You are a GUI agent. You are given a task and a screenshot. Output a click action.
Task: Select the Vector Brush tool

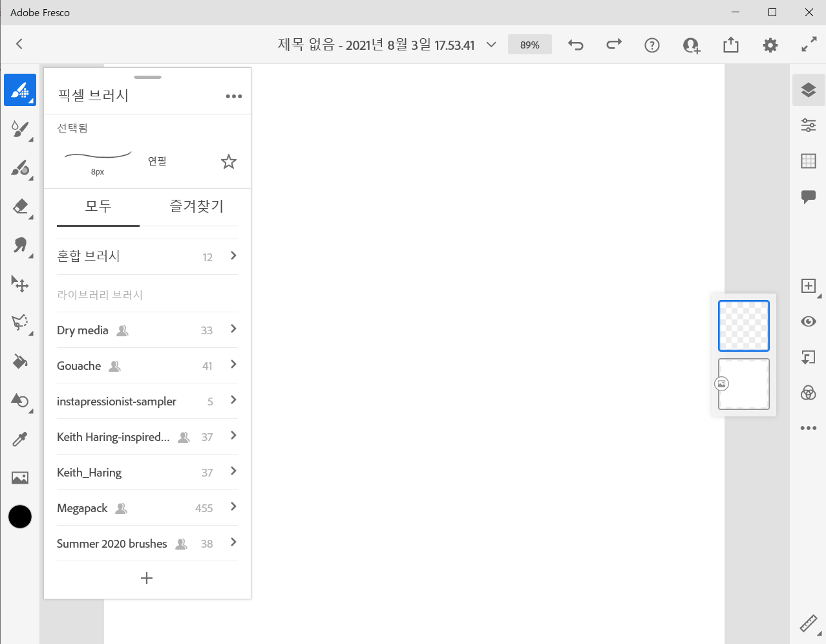coord(20,168)
